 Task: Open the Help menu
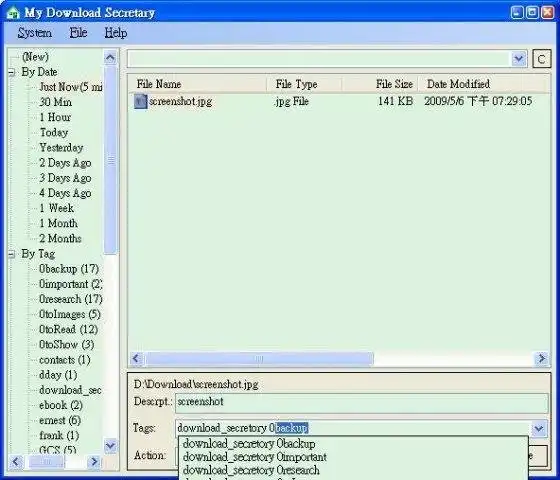tap(115, 33)
